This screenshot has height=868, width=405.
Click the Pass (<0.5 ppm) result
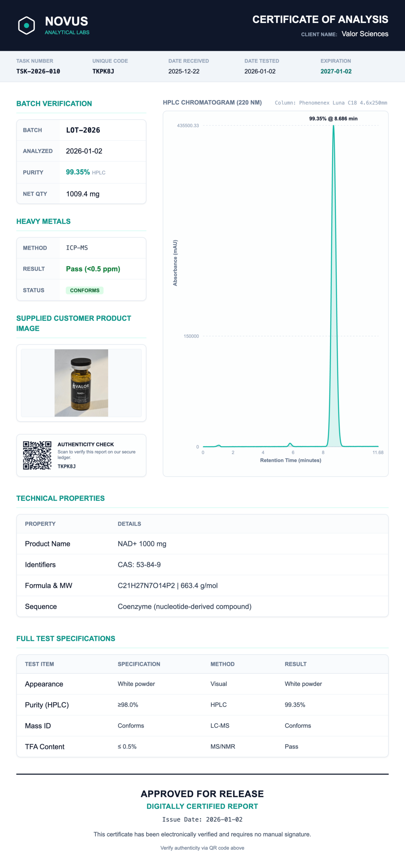(93, 269)
